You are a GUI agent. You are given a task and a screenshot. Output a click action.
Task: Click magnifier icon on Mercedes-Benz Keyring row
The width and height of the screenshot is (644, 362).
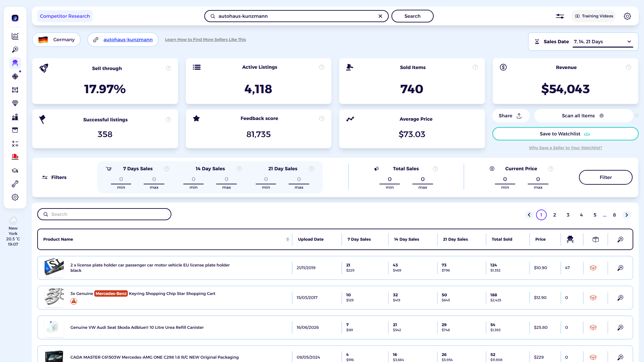click(x=621, y=298)
